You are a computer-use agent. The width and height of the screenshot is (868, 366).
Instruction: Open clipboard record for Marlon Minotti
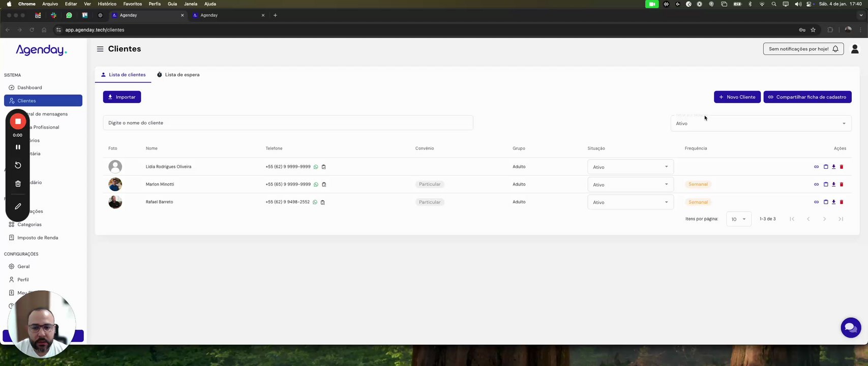click(x=826, y=184)
